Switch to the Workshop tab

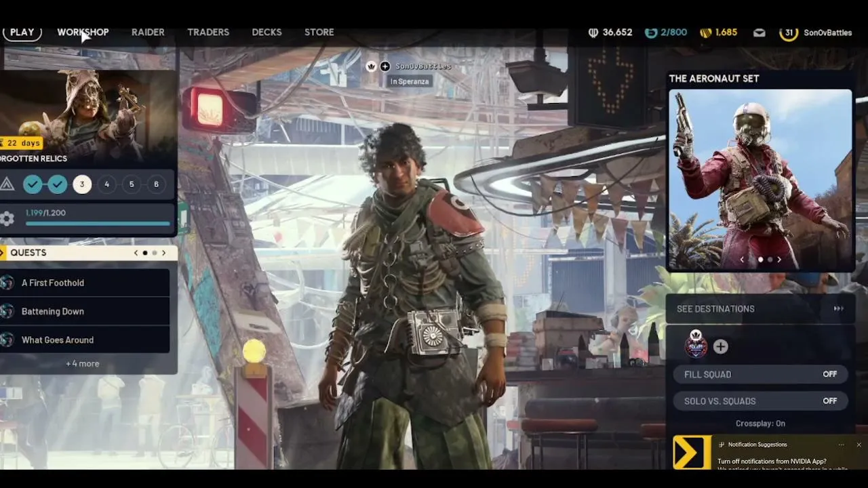(x=83, y=32)
